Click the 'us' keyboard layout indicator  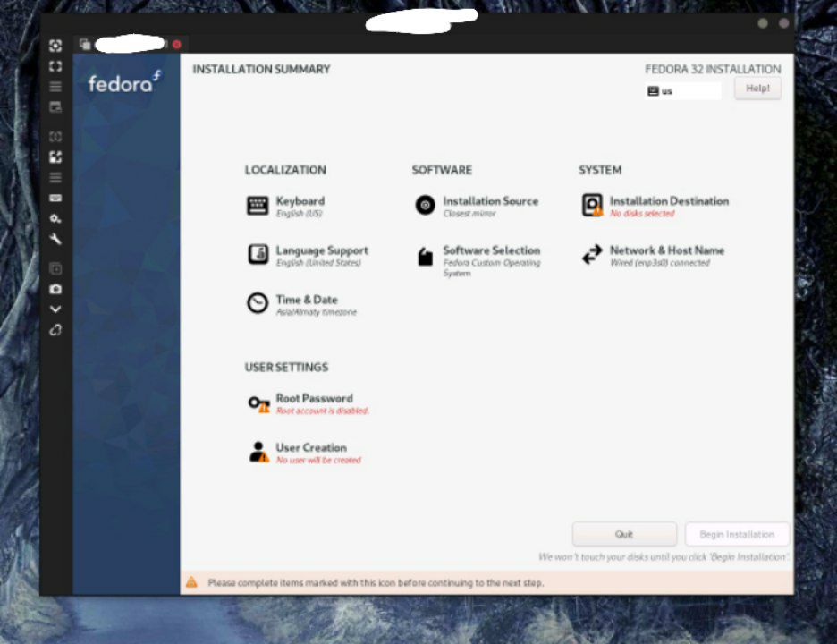coord(682,91)
